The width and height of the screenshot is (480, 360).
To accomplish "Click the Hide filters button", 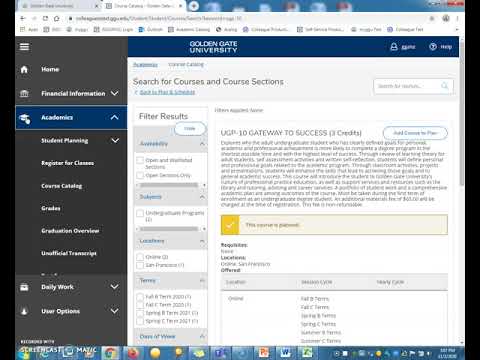I will [190, 129].
